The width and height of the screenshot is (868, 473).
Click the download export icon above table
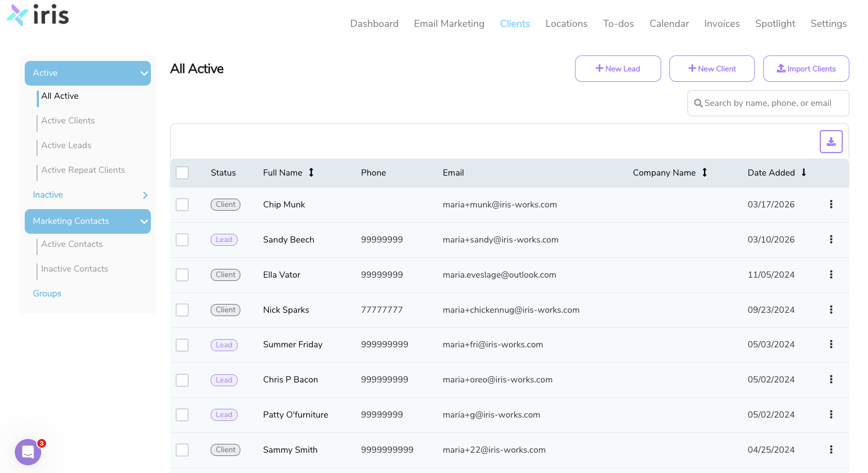click(x=831, y=142)
